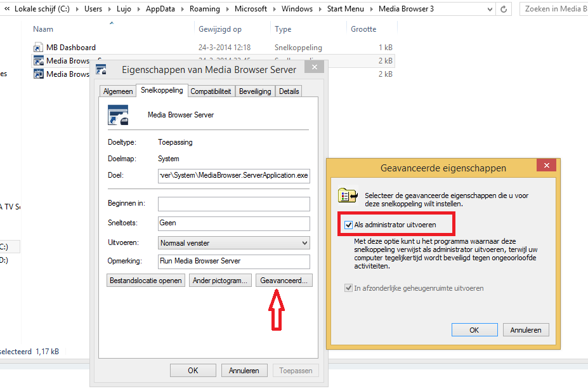Sort by the Grootte column header

(363, 29)
